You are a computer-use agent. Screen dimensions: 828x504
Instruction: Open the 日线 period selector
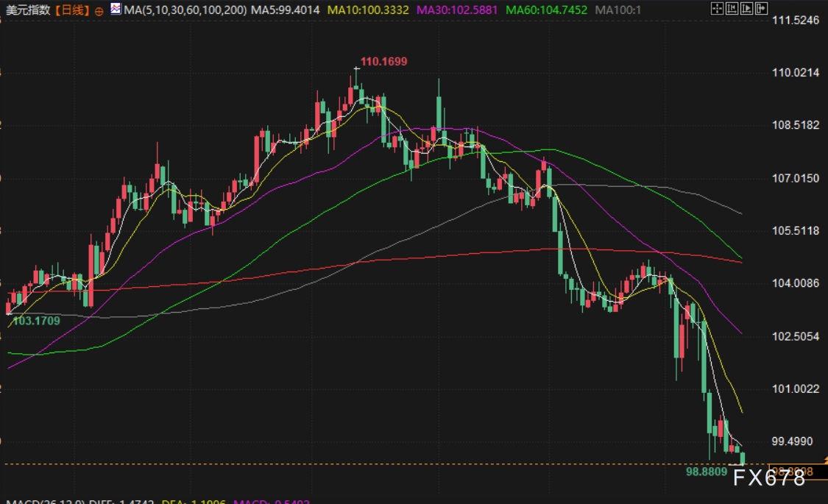(72, 10)
